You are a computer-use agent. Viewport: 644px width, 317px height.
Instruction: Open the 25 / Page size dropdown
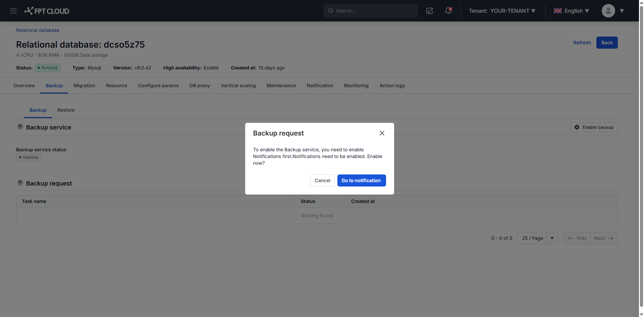[538, 238]
